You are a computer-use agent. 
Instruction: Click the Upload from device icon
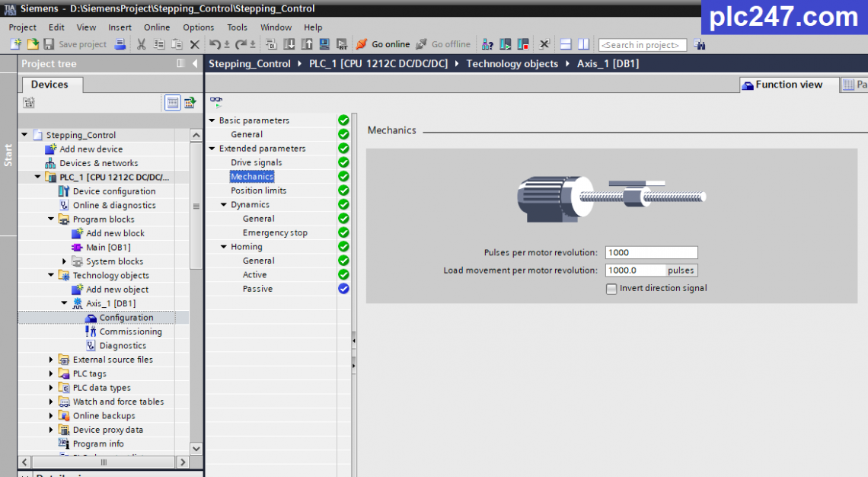(307, 44)
